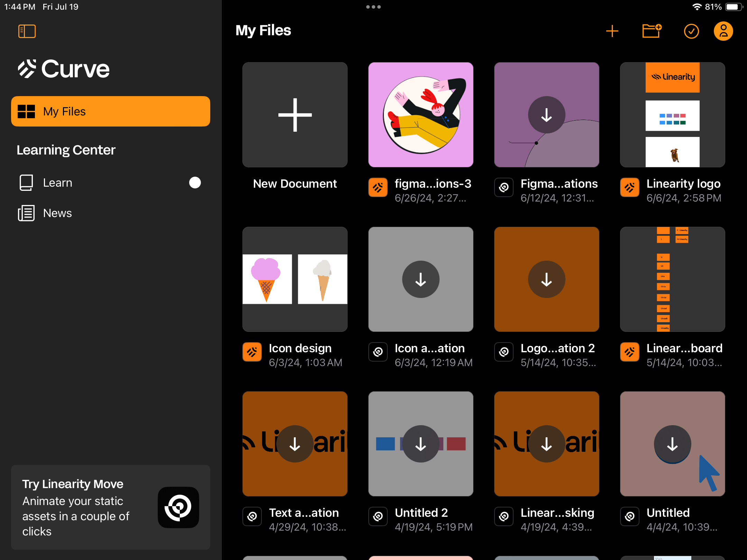Image resolution: width=747 pixels, height=560 pixels.
Task: Click the 'Learning Center' heading
Action: coord(66,150)
